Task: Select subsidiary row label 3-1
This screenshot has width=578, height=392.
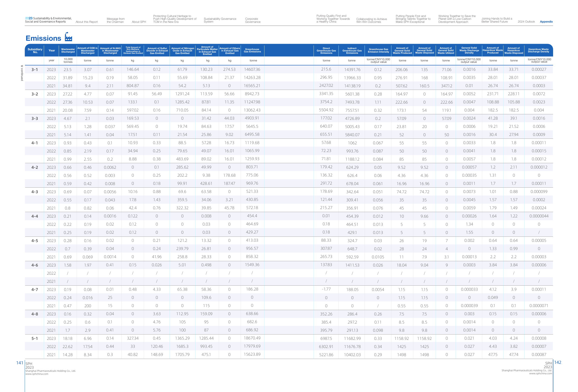Action: click(34, 70)
